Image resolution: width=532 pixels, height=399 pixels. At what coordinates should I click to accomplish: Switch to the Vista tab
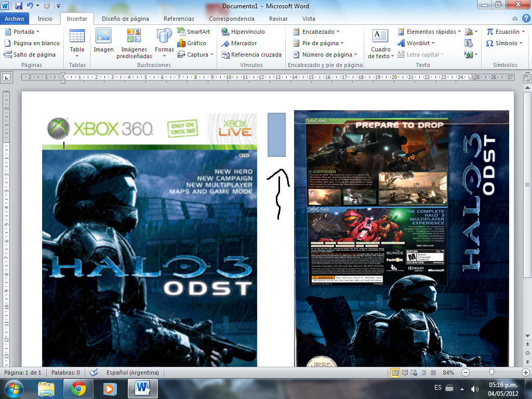coord(309,19)
